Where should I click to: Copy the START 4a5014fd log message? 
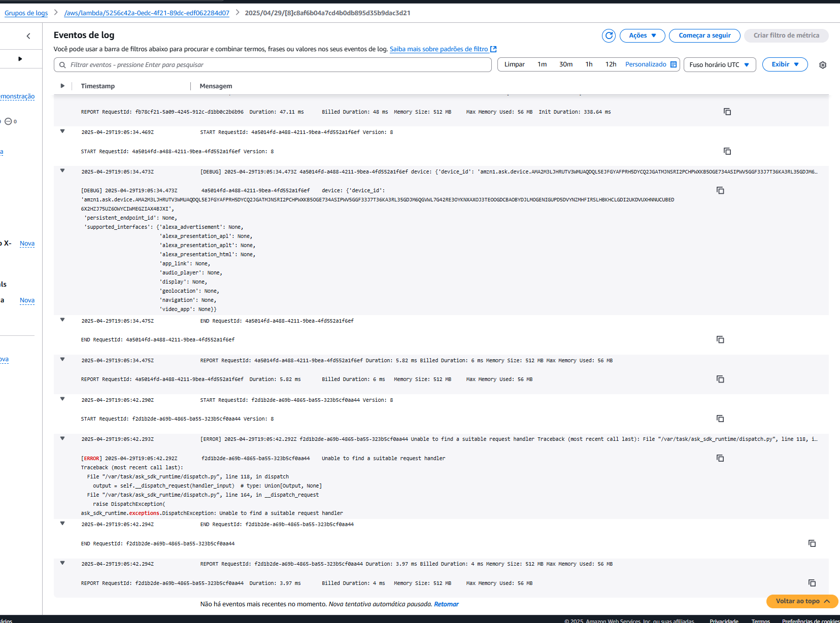tap(727, 151)
